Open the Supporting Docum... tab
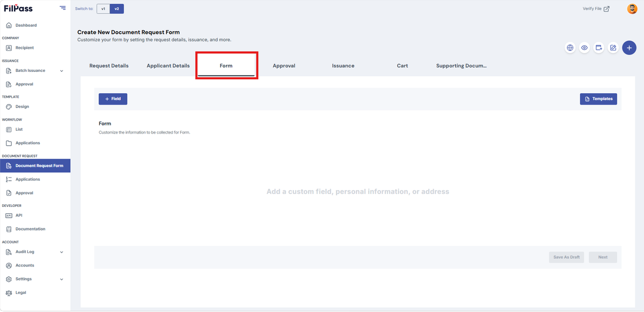 461,66
